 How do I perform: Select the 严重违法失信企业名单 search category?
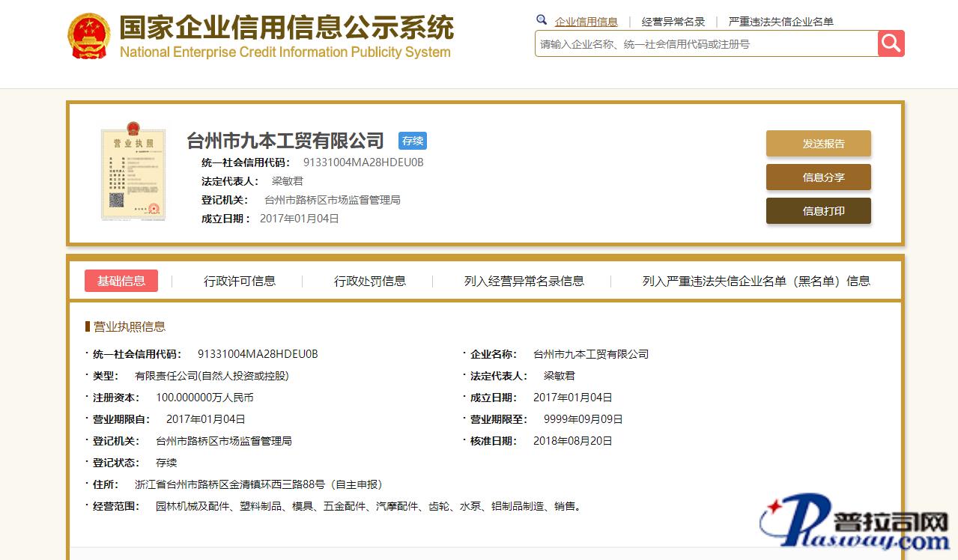coord(780,22)
